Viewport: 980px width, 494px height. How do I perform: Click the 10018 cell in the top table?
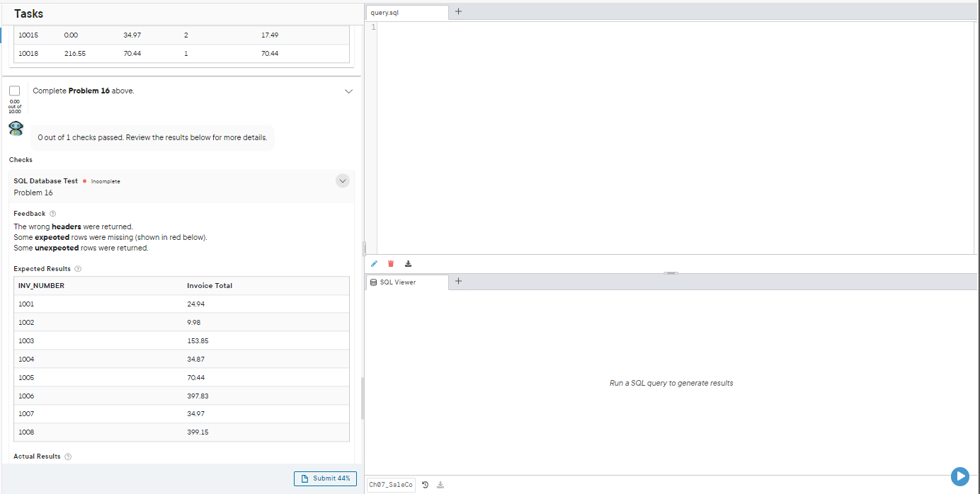click(28, 54)
